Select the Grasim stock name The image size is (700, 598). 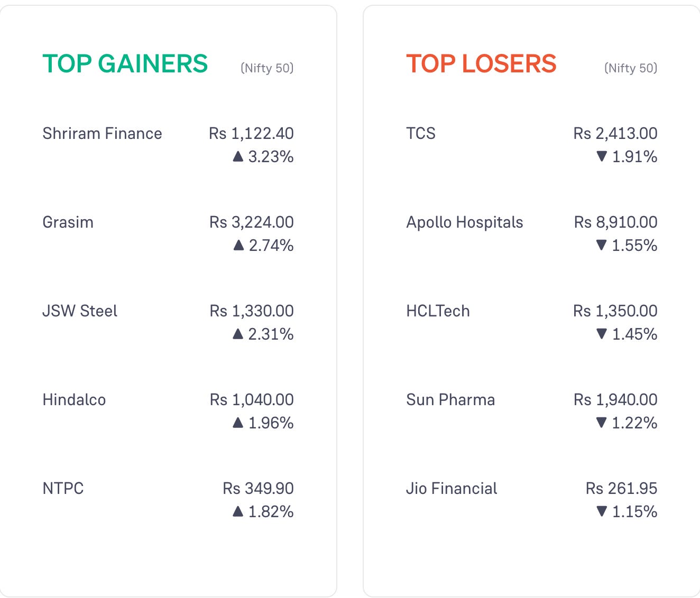[x=68, y=222]
